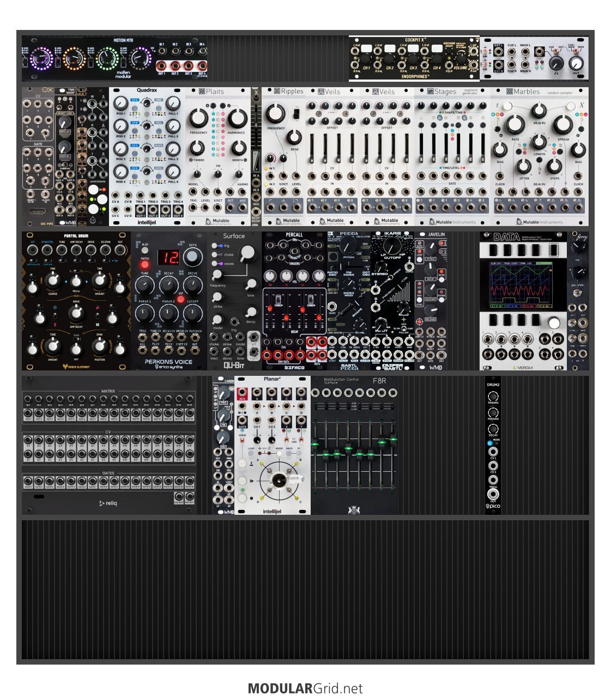Click the Marbles Steps knob

(554, 166)
